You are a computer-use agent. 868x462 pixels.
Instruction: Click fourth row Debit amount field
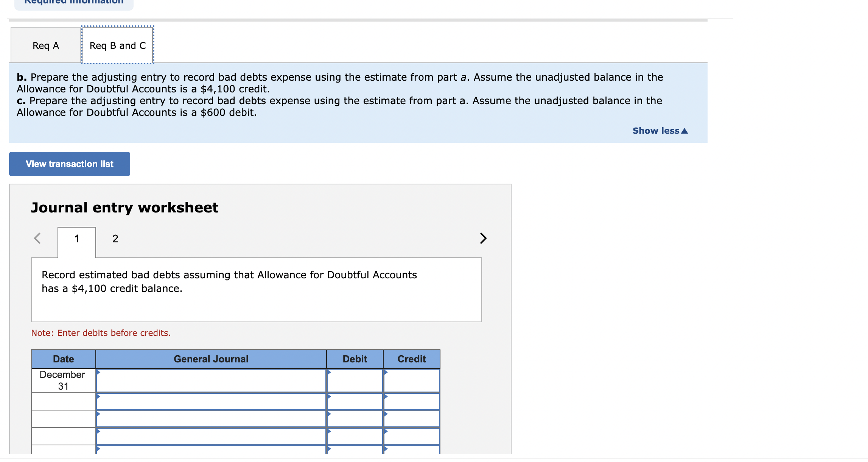tap(355, 436)
